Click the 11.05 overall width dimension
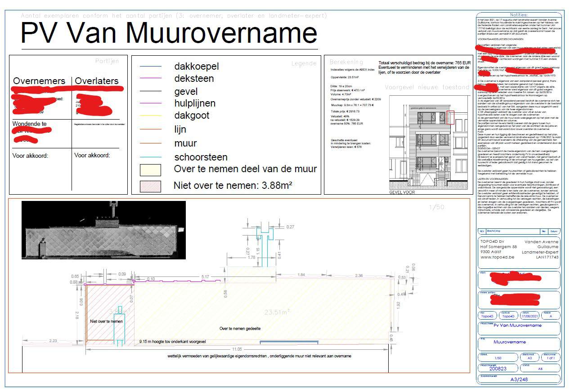The height and width of the screenshot is (392, 570). point(237,349)
